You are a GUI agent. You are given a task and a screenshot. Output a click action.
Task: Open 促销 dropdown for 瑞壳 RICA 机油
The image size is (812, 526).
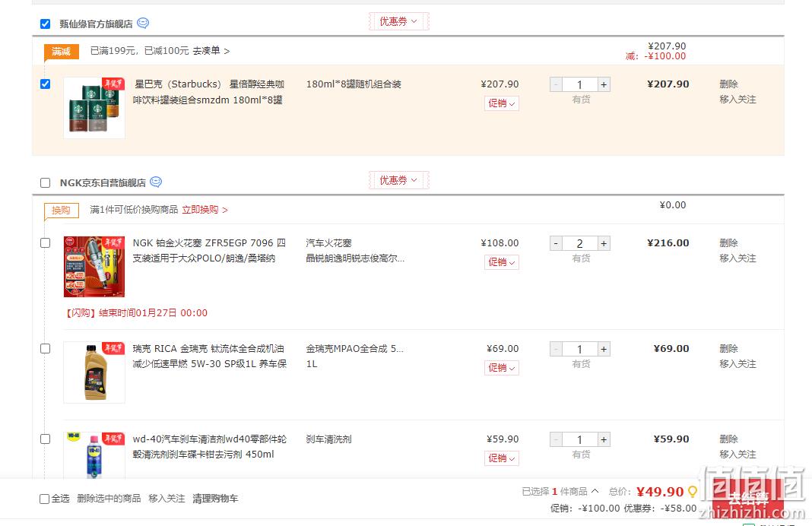coord(501,368)
